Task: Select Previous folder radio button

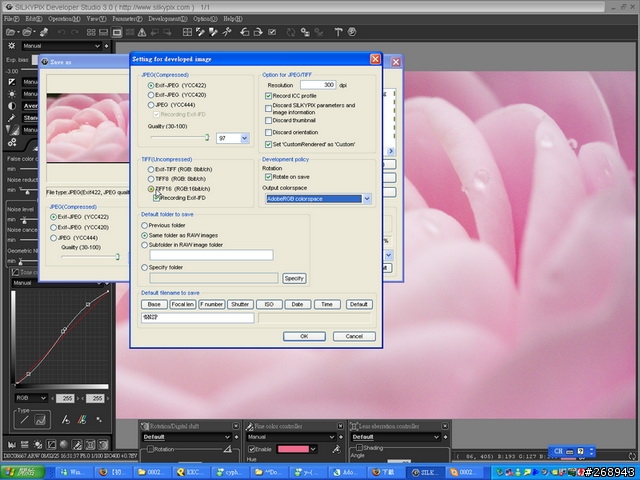Action: pyautogui.click(x=144, y=225)
